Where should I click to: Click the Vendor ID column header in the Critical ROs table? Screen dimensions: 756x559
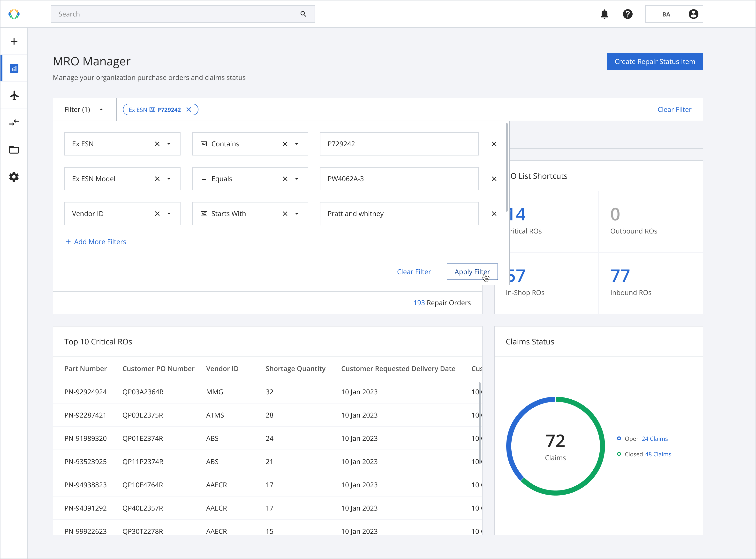(222, 368)
